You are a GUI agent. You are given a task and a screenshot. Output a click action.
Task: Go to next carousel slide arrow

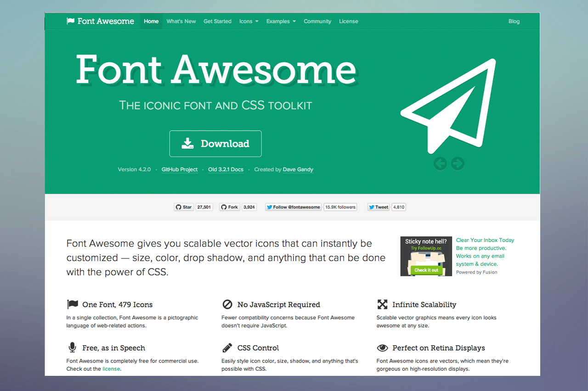point(458,163)
